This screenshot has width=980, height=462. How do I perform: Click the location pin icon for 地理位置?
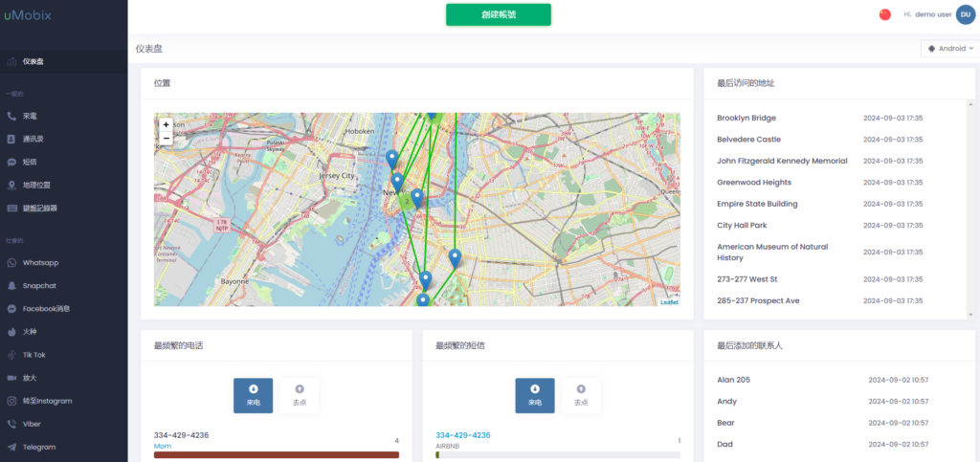(x=11, y=185)
